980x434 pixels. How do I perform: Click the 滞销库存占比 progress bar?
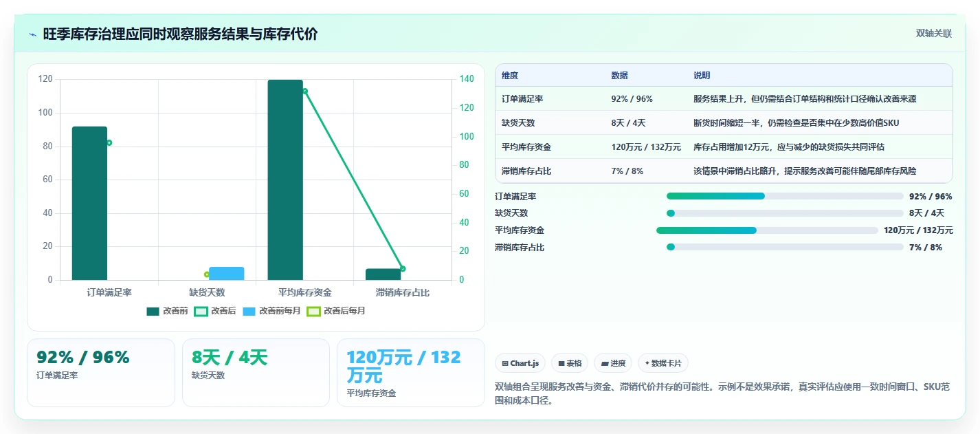tap(785, 248)
